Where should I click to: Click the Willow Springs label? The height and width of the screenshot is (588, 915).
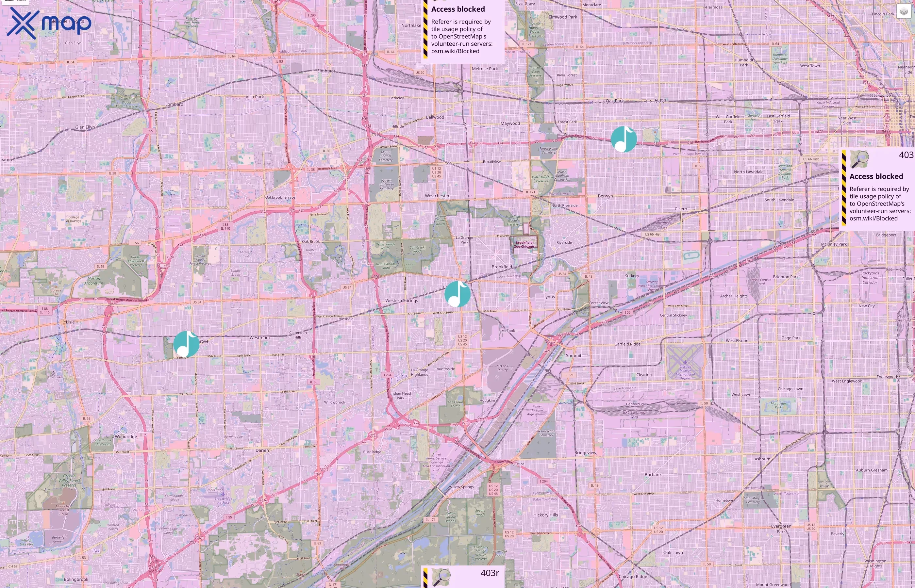click(461, 487)
